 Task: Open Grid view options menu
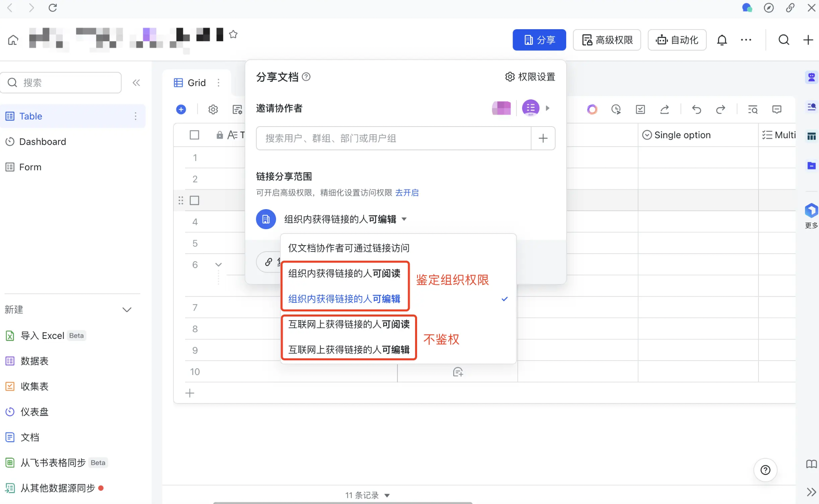(218, 83)
